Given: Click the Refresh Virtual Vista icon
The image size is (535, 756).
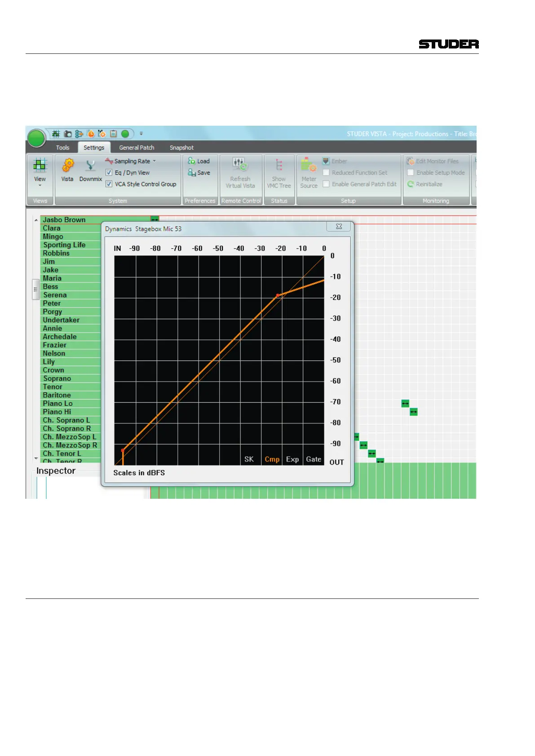Looking at the screenshot, I should coord(240,164).
